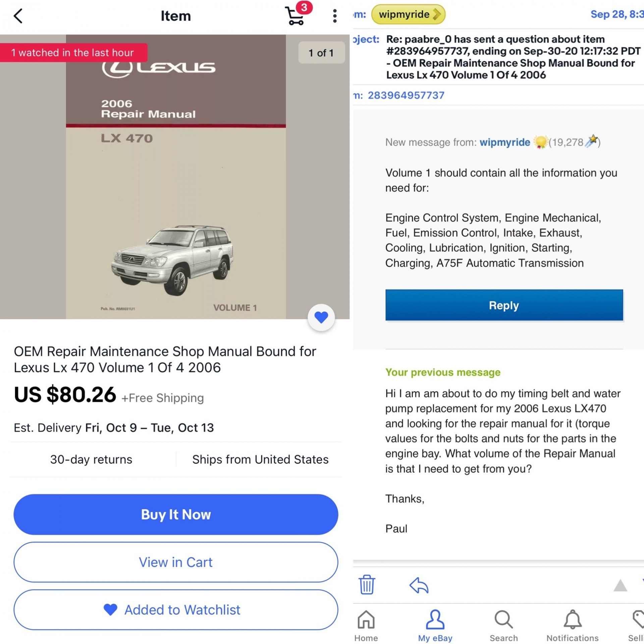Screen dimensions: 644x644
Task: Click the blue Reply button
Action: [x=504, y=305]
